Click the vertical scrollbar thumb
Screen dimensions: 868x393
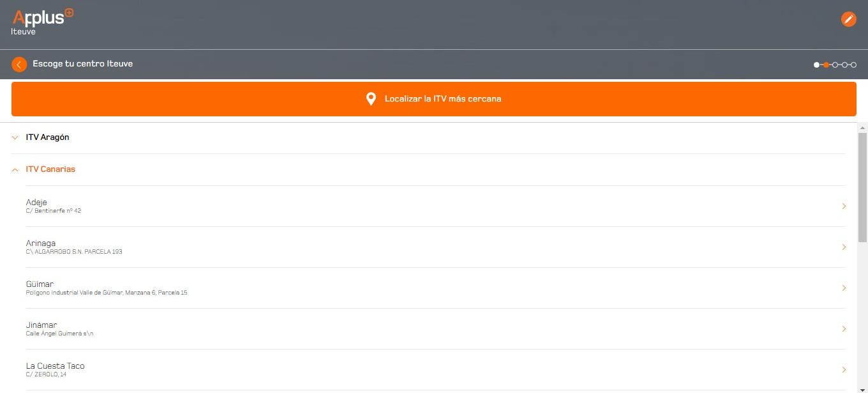[863, 187]
